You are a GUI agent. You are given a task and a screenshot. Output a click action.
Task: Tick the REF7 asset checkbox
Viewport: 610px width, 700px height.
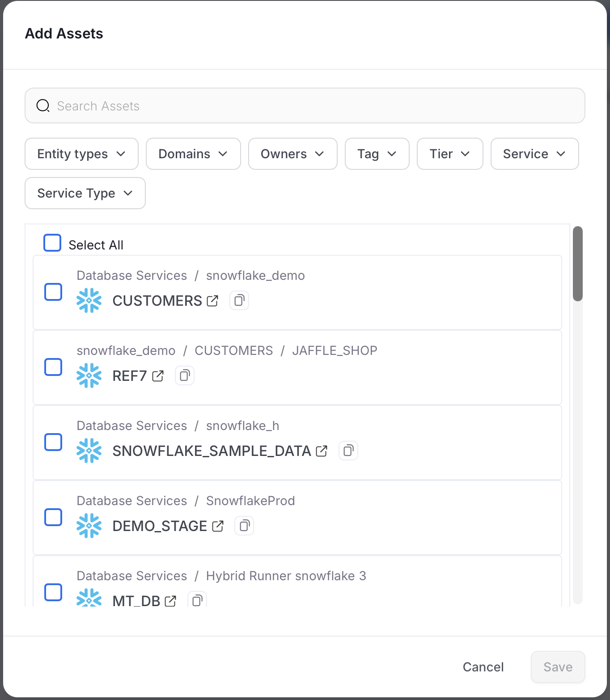point(53,367)
